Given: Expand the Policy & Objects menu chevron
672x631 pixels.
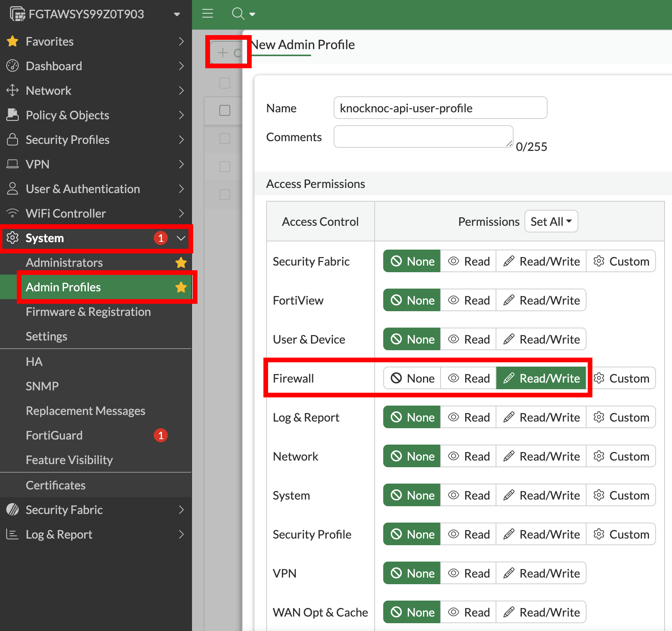Looking at the screenshot, I should pos(181,115).
